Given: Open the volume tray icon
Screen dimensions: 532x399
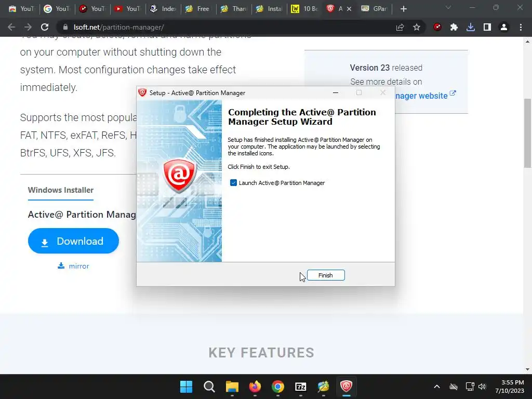Looking at the screenshot, I should (x=482, y=387).
